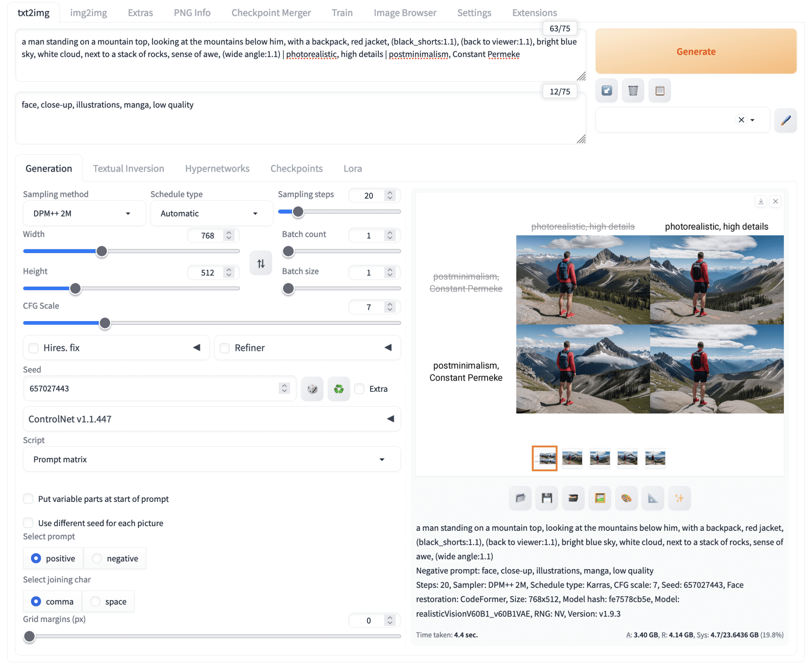
Task: Click the floppy disk save image icon
Action: pyautogui.click(x=547, y=498)
